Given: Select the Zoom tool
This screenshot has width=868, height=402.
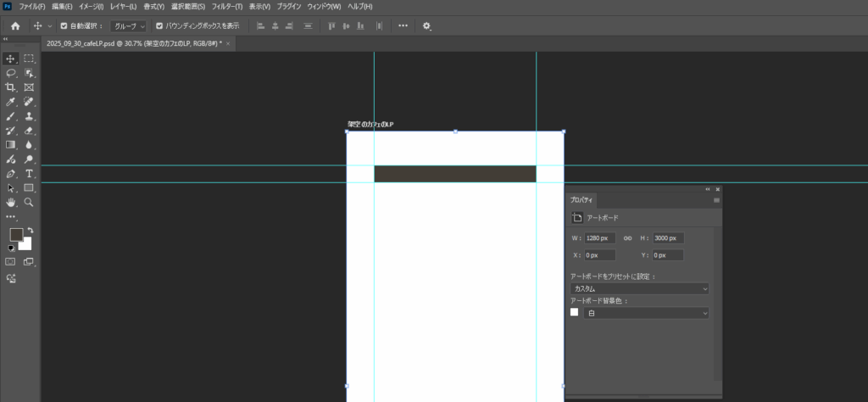Looking at the screenshot, I should [x=29, y=203].
